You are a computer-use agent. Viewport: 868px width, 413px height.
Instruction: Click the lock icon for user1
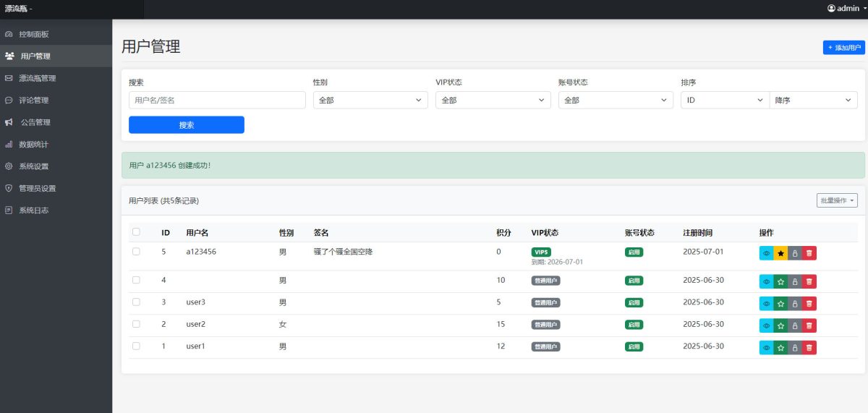coord(795,348)
